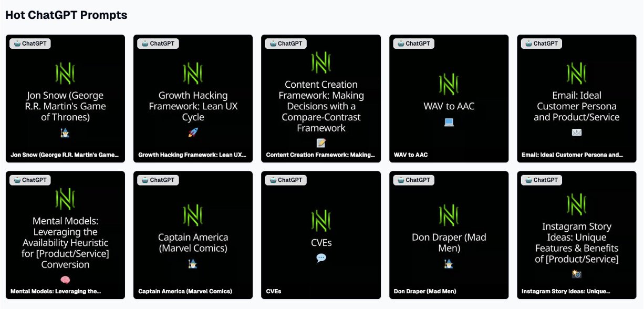
Task: Click the speech bubble emoji on CVEs card
Action: pos(321,258)
